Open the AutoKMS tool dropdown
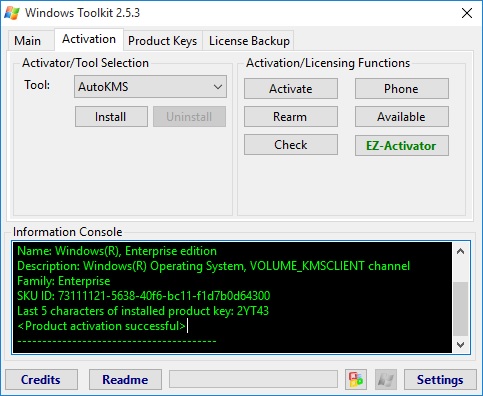Screen dimensions: 483x396 click(x=150, y=87)
